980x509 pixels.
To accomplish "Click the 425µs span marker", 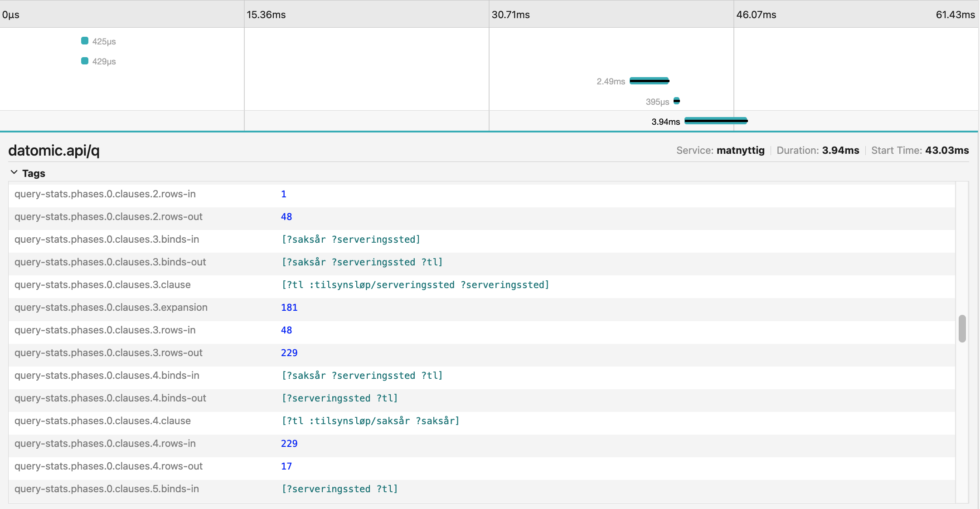I will (x=85, y=41).
